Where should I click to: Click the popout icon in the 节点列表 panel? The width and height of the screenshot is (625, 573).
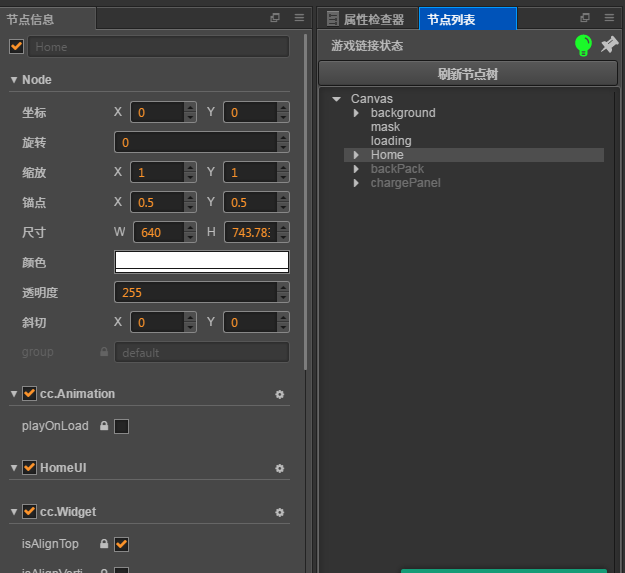585,18
